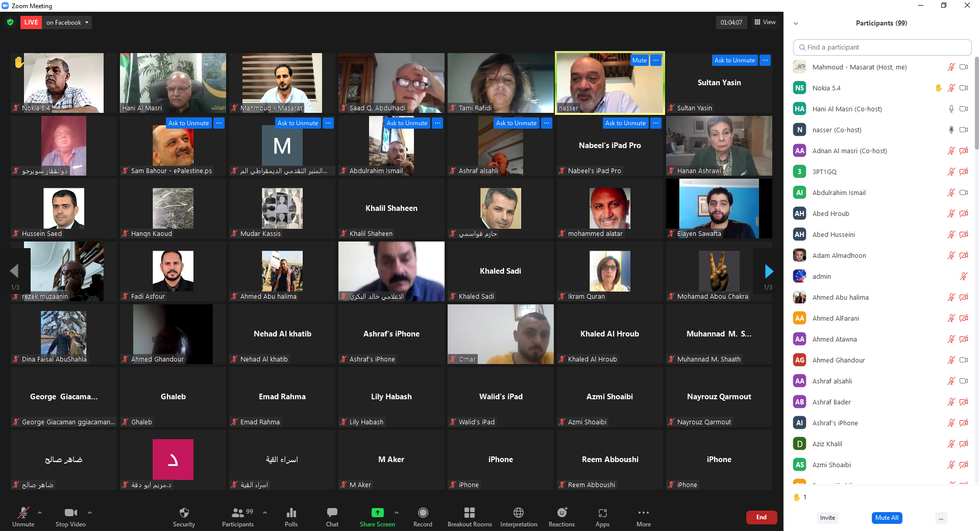Open the More menu in toolbar

tap(643, 513)
